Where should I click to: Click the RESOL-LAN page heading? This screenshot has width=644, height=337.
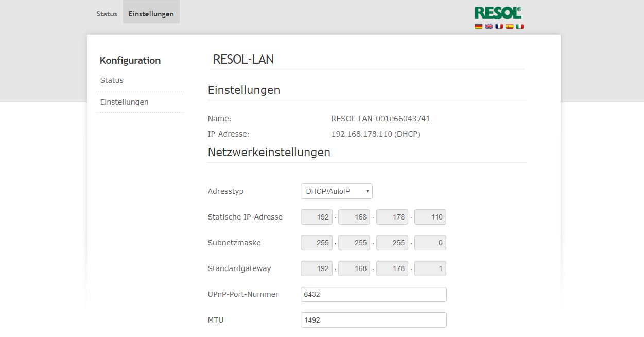pos(243,59)
